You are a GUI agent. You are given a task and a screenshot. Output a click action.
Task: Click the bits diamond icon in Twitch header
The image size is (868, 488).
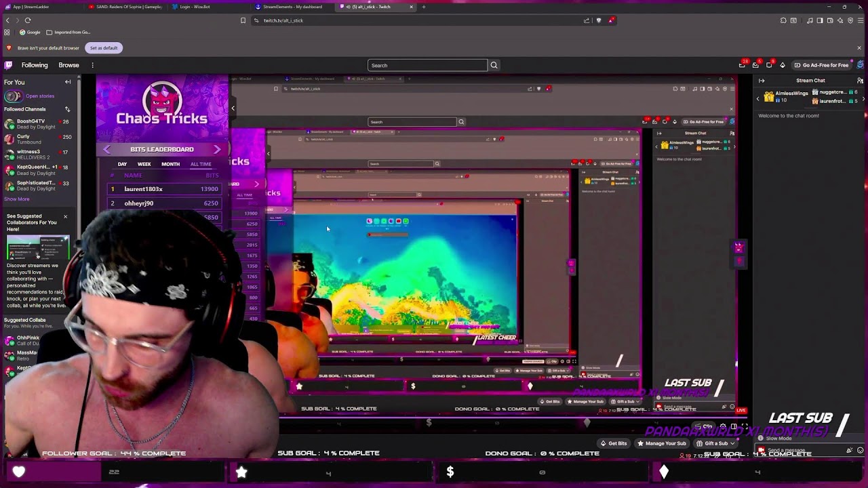pos(783,65)
